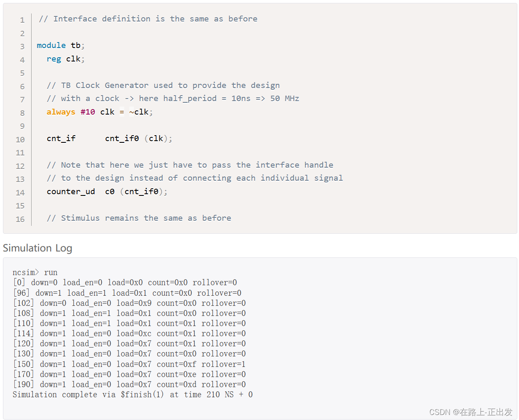Viewport: 519px width, 420px height.
Task: Click the 'cnt_if0 (clk);' instantiation text
Action: [x=139, y=139]
